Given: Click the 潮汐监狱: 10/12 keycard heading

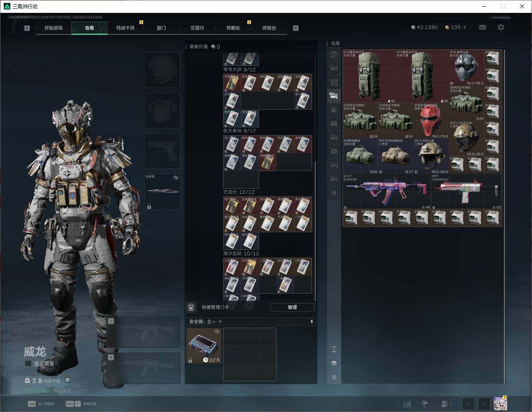Looking at the screenshot, I should click(x=241, y=254).
